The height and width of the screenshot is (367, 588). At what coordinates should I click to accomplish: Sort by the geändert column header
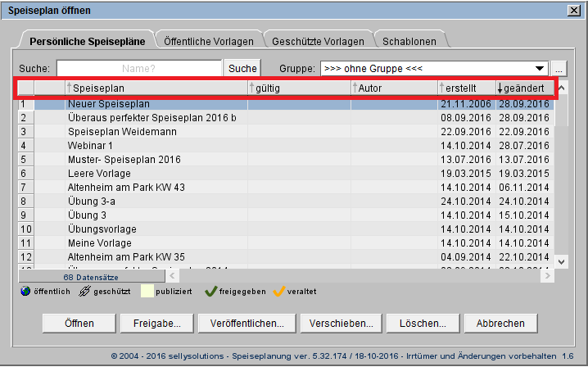coord(525,88)
